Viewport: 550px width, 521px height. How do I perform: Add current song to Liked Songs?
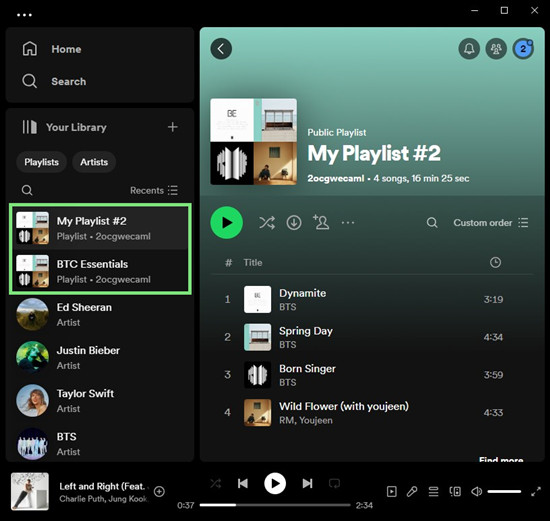(159, 492)
